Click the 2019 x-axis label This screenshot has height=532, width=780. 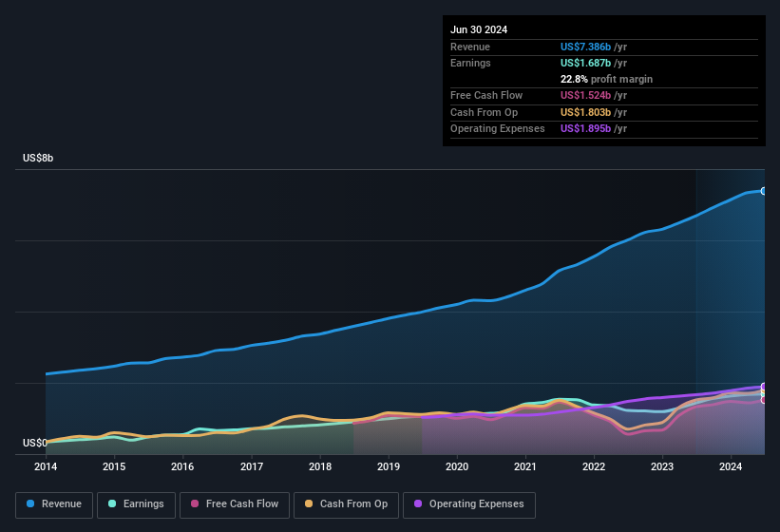[388, 466]
